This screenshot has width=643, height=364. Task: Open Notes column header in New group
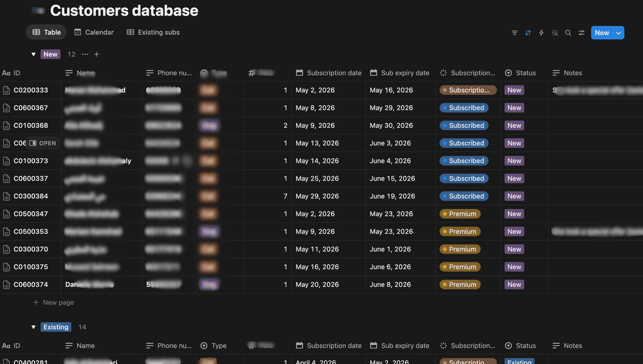tap(567, 73)
